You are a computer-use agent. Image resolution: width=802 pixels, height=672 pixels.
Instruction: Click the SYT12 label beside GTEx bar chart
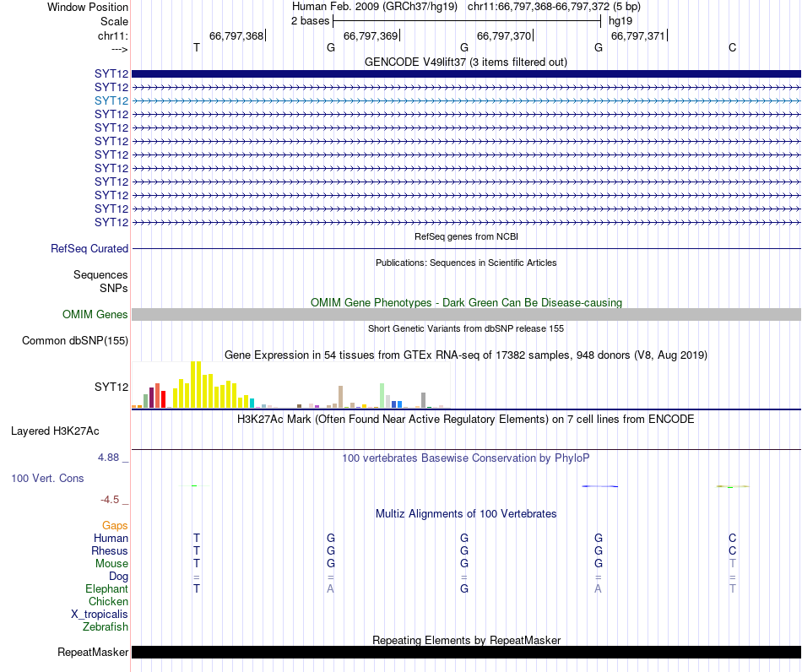tap(111, 387)
